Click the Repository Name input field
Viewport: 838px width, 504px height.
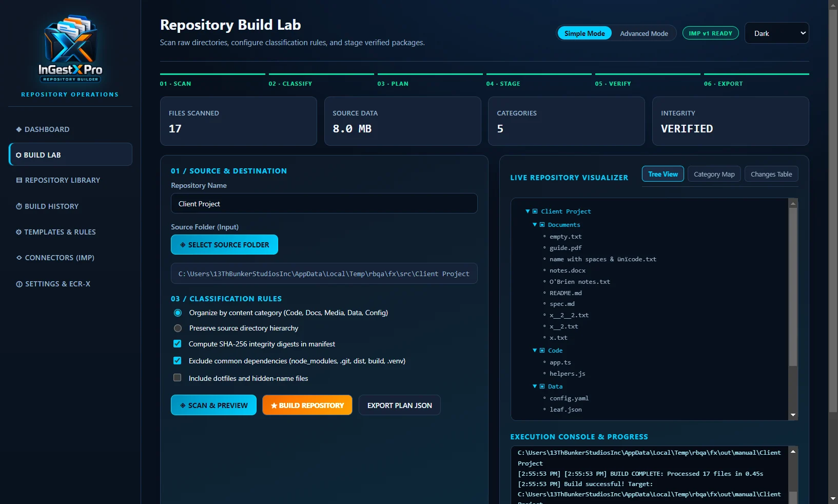coord(324,204)
